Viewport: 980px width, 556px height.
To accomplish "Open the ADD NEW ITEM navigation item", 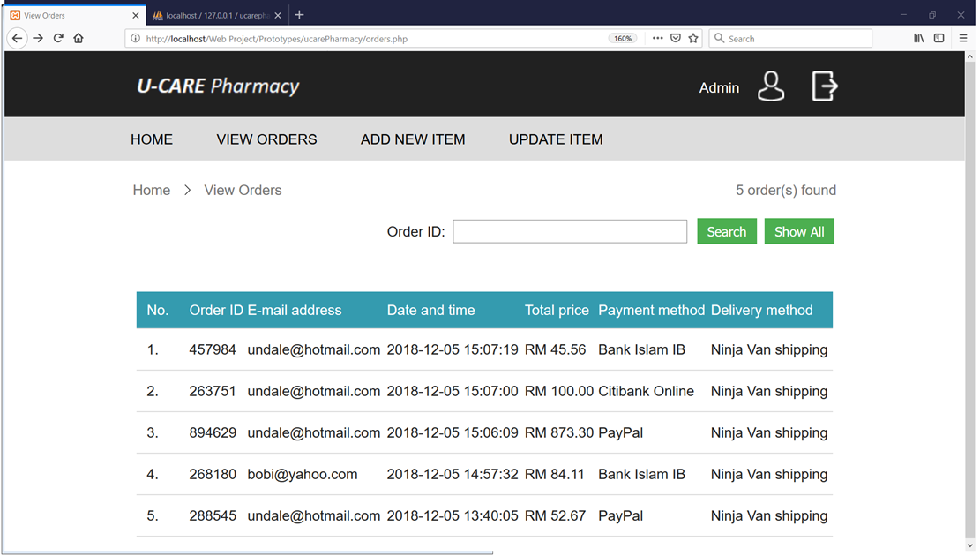I will (413, 139).
